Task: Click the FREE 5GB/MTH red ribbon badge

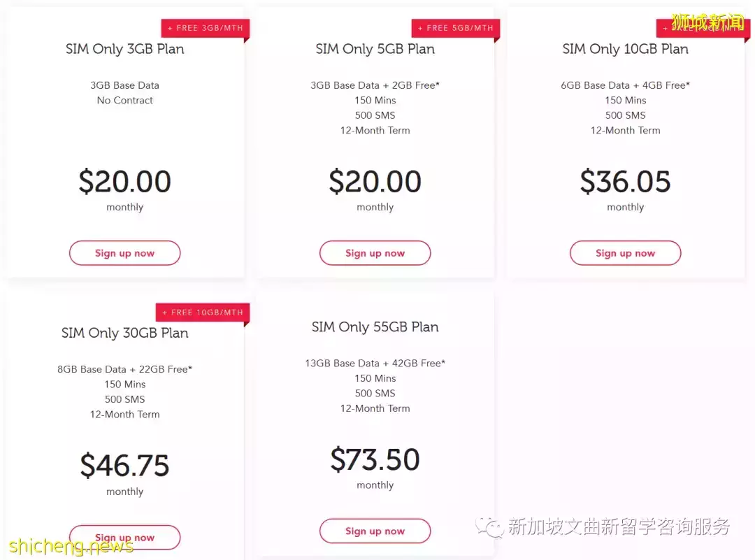Action: pyautogui.click(x=456, y=29)
